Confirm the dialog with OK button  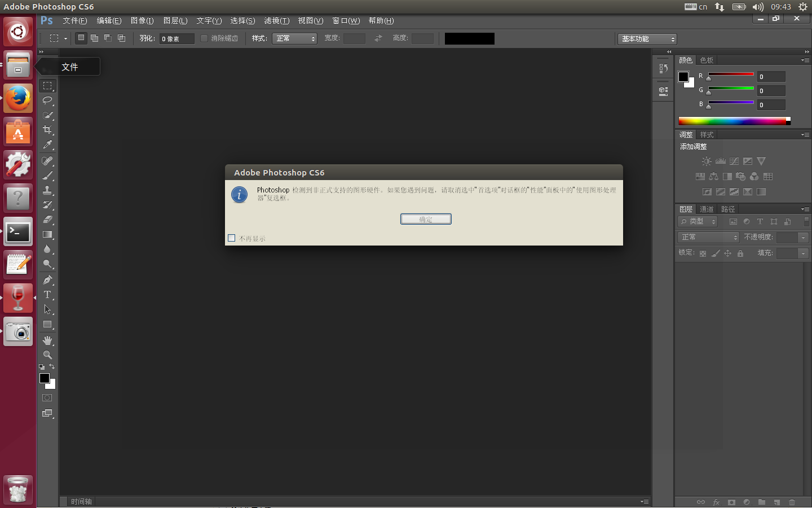click(x=426, y=219)
